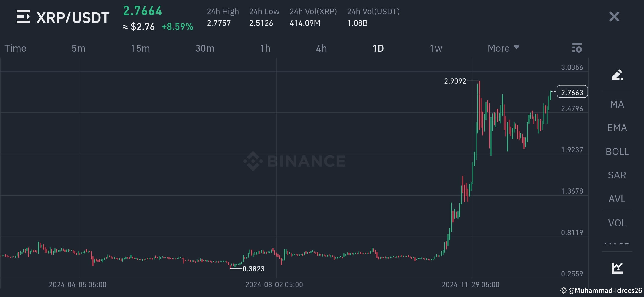Expand the More interval dropdown
This screenshot has width=644, height=297.
coord(503,48)
